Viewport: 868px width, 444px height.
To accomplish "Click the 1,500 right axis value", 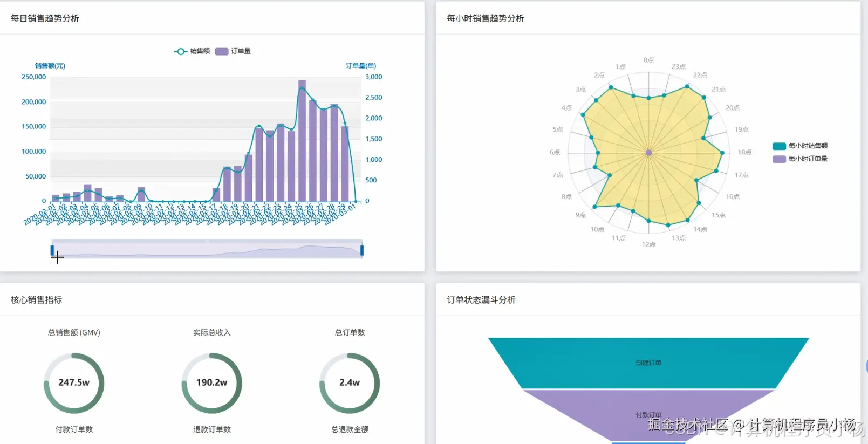I will [x=374, y=139].
